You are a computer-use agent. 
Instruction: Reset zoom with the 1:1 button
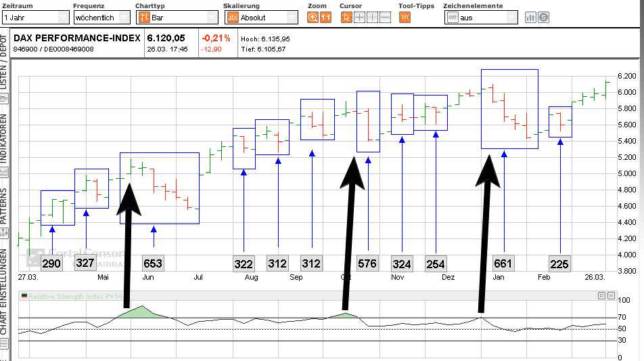(325, 17)
